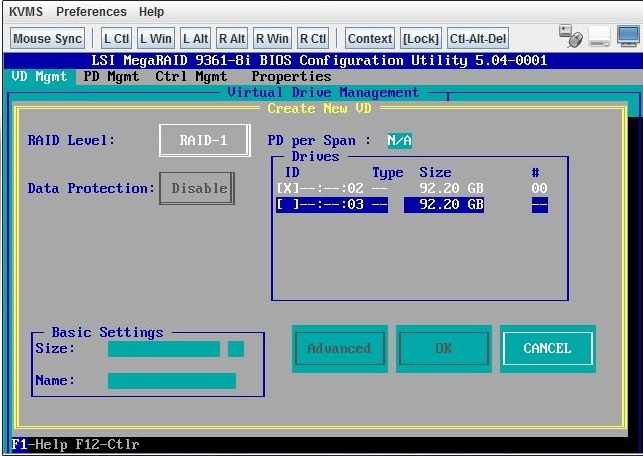Click the OK button
This screenshot has height=456, width=643.
click(444, 349)
